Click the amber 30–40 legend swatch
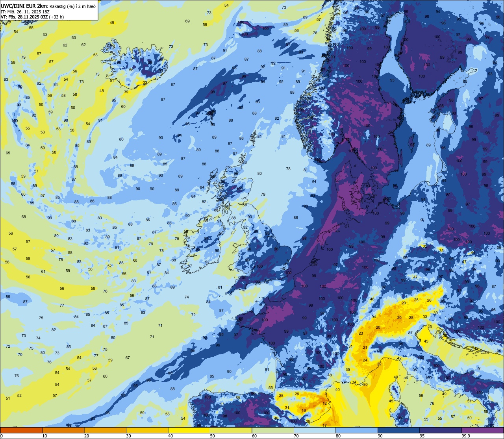504x439 pixels. click(147, 430)
